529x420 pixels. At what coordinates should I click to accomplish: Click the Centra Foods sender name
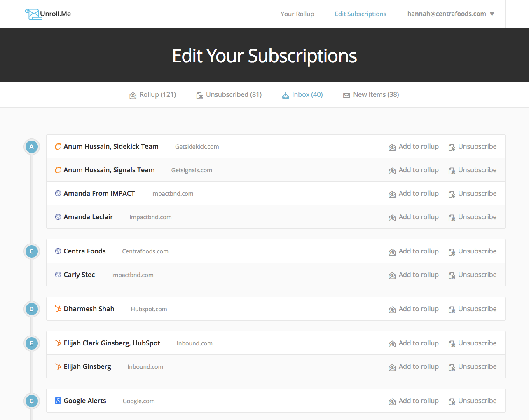[84, 251]
